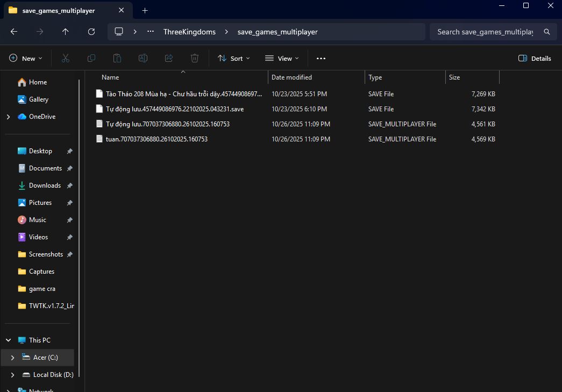Navigate up one folder level
This screenshot has height=392, width=562.
click(x=65, y=32)
